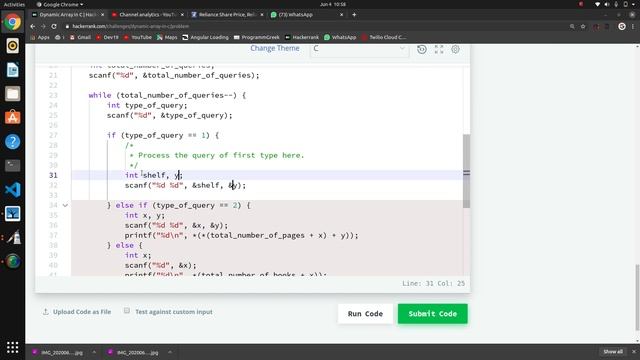This screenshot has width=640, height=360.
Task: Click the Line: 31 Col: 25 status
Action: [x=433, y=283]
